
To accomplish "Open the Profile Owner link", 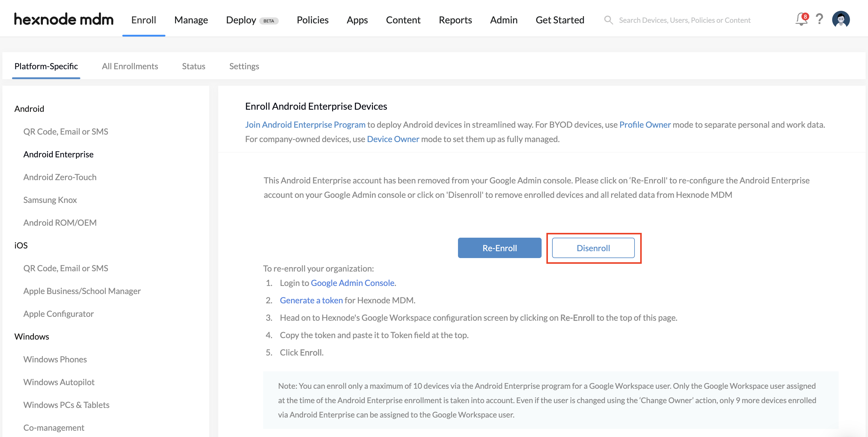I will [645, 124].
